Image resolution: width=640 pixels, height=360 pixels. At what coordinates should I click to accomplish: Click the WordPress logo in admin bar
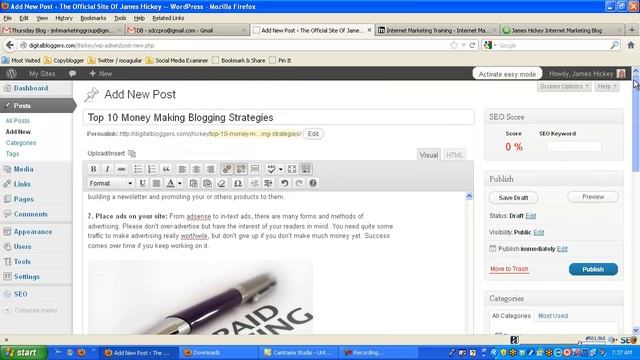(x=11, y=74)
